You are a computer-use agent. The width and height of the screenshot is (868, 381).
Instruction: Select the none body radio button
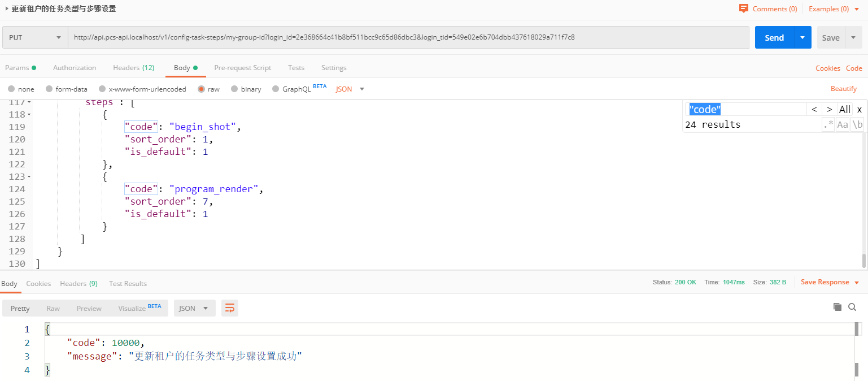pyautogui.click(x=11, y=89)
